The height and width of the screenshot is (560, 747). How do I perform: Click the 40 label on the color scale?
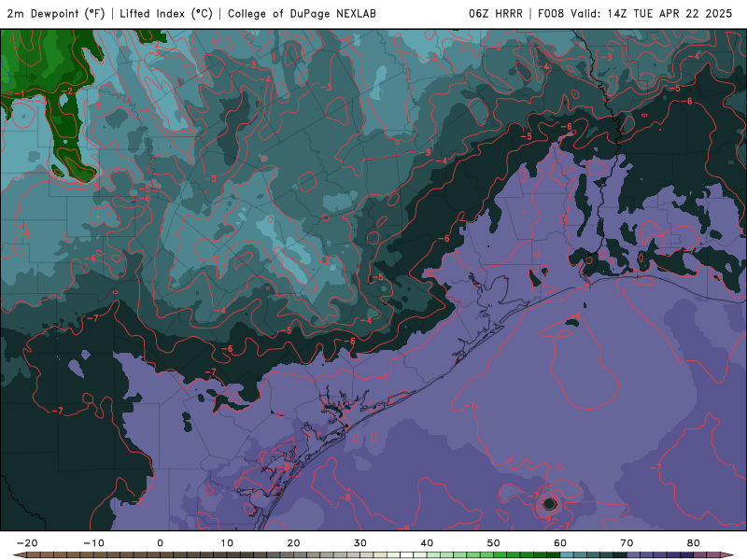click(x=427, y=543)
